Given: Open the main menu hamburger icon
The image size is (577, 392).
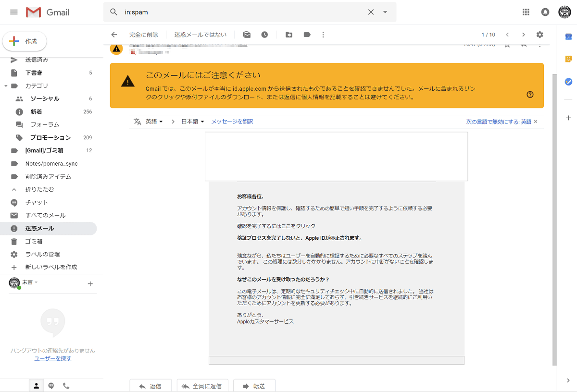Looking at the screenshot, I should pyautogui.click(x=14, y=12).
